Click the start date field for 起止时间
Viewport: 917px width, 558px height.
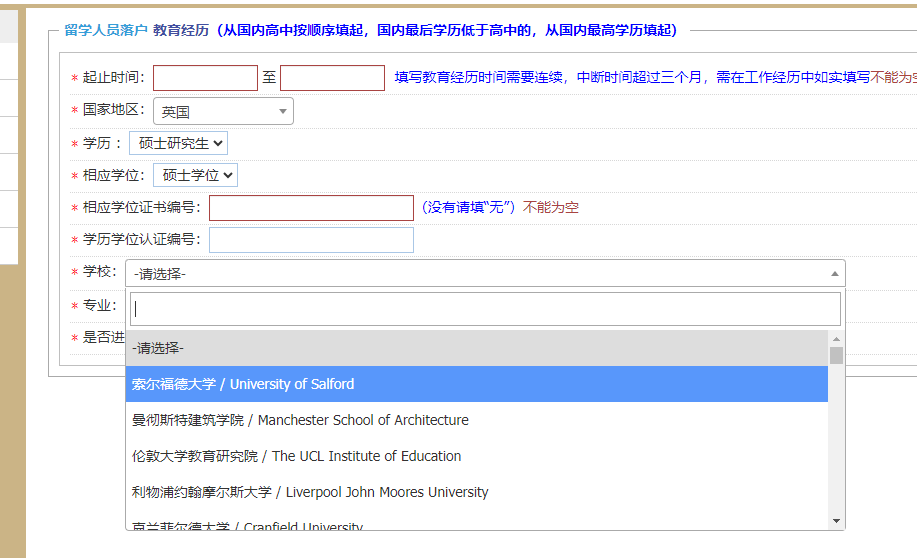(x=205, y=78)
